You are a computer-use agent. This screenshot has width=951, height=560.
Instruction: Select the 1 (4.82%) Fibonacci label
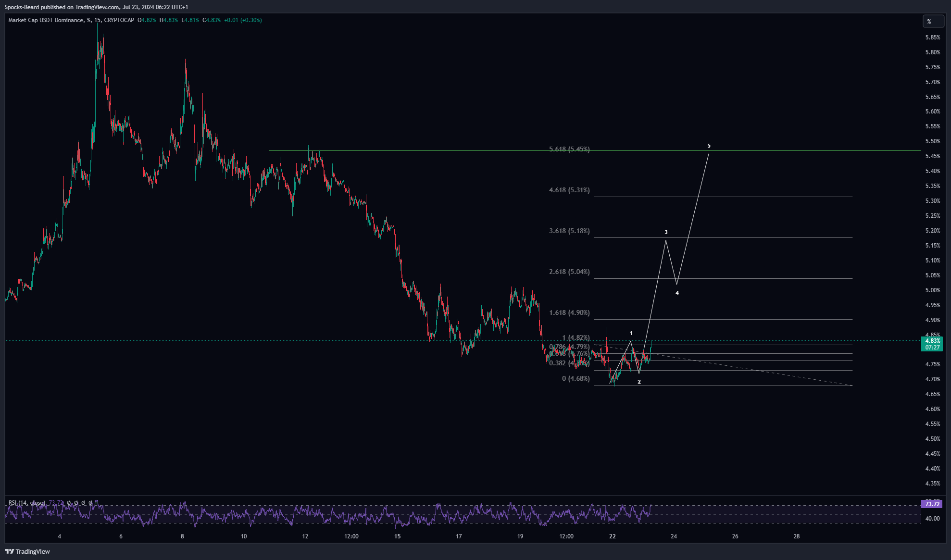576,337
